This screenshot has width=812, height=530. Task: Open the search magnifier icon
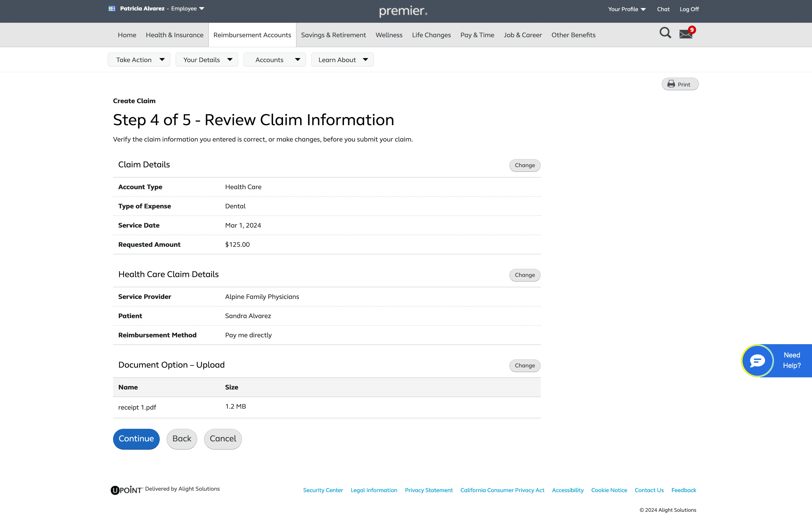click(x=665, y=33)
